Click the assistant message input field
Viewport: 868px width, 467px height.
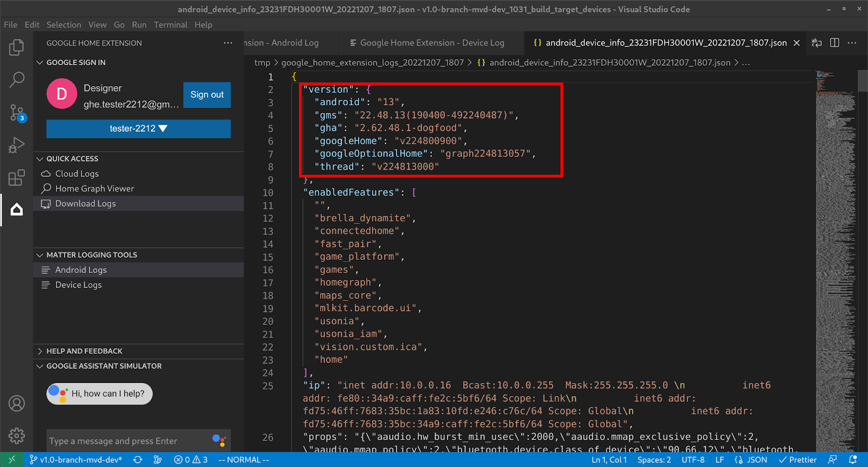point(127,441)
